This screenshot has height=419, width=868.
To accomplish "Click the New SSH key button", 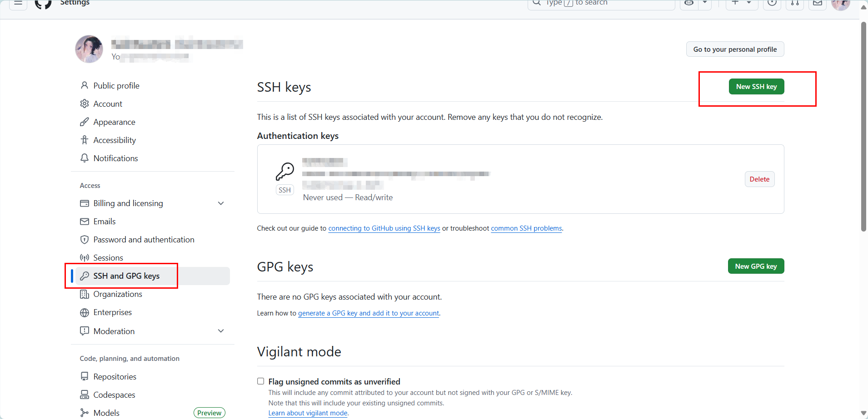I will [756, 87].
